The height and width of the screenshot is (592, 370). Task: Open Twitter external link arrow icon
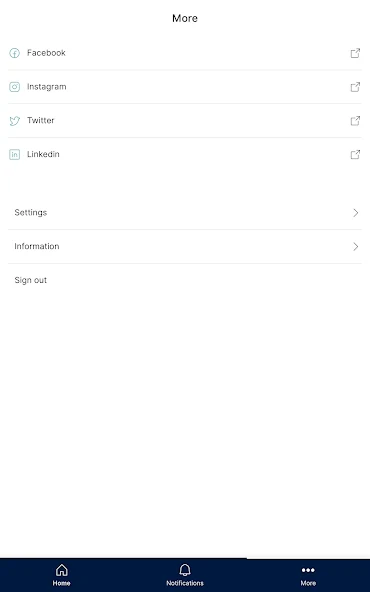click(x=355, y=121)
